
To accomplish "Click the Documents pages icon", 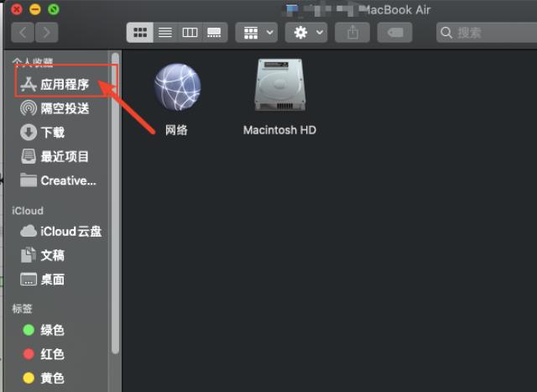I will [x=29, y=255].
